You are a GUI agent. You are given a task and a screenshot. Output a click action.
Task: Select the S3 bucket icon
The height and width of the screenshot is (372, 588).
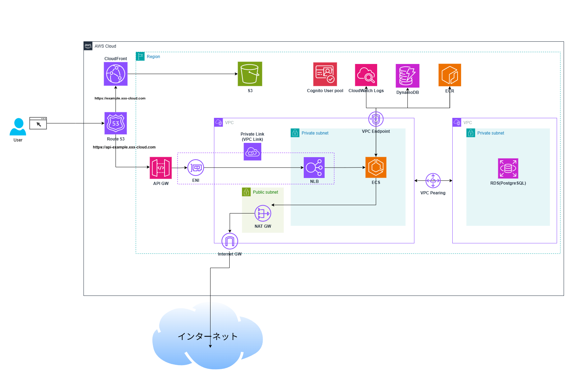point(250,74)
